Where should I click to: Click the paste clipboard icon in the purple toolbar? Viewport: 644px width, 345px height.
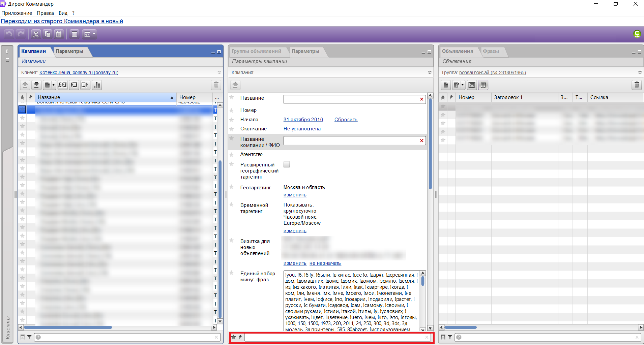[x=59, y=34]
